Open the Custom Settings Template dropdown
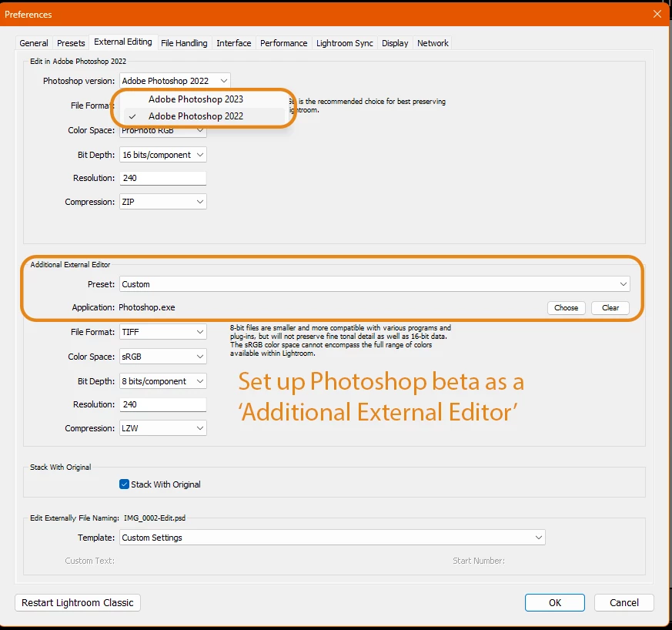Image resolution: width=672 pixels, height=630 pixels. click(332, 538)
